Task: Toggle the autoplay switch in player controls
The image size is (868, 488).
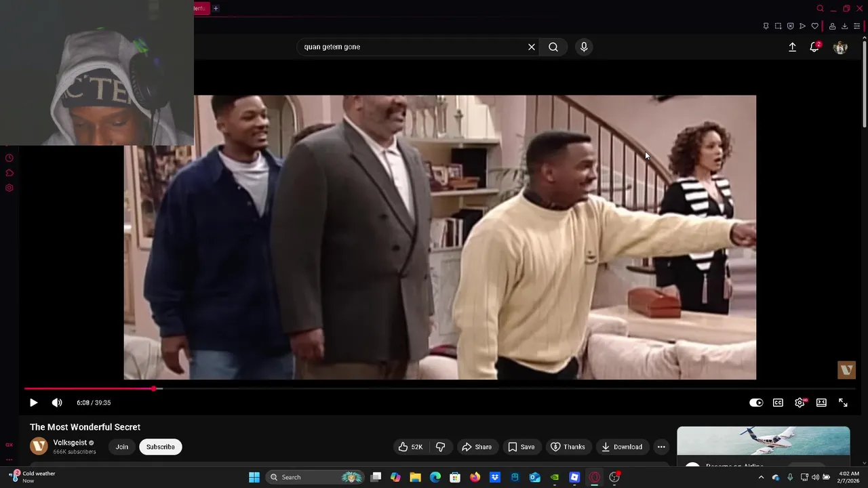Action: click(756, 403)
